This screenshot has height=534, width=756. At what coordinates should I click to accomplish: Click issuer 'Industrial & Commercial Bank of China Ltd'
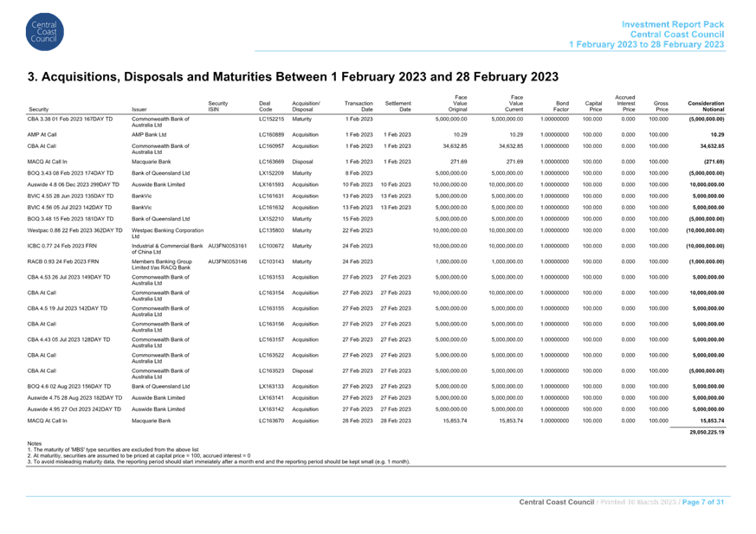(x=167, y=249)
